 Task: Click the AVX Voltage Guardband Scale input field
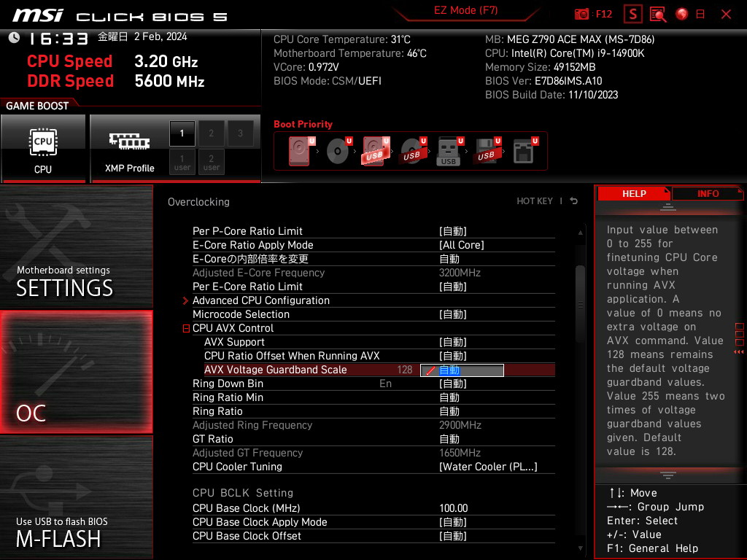pyautogui.click(x=462, y=370)
